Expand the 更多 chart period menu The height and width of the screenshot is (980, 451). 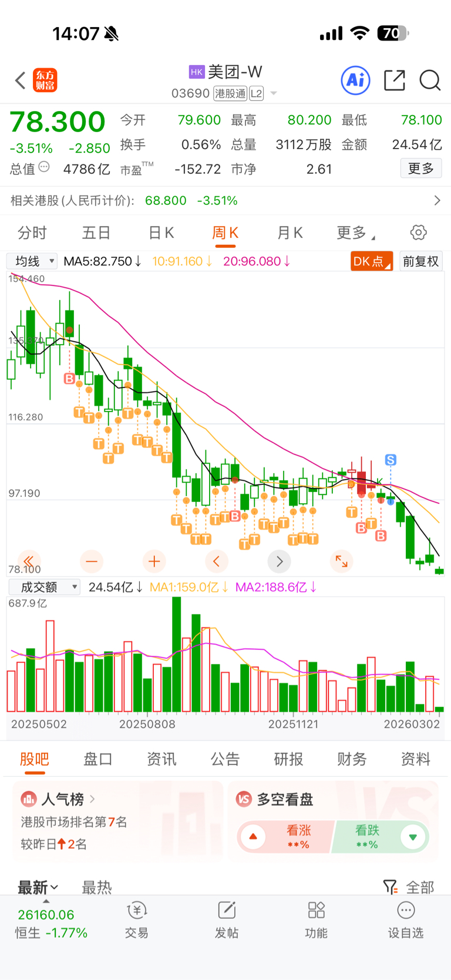pos(355,233)
